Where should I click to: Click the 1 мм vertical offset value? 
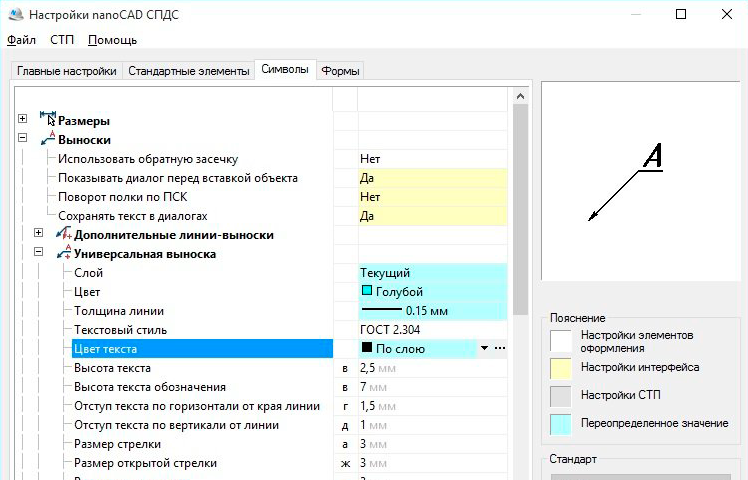point(433,425)
